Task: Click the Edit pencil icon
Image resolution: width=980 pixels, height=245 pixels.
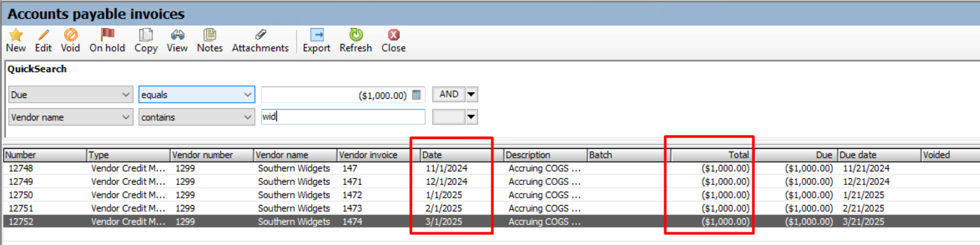Action: click(x=43, y=35)
